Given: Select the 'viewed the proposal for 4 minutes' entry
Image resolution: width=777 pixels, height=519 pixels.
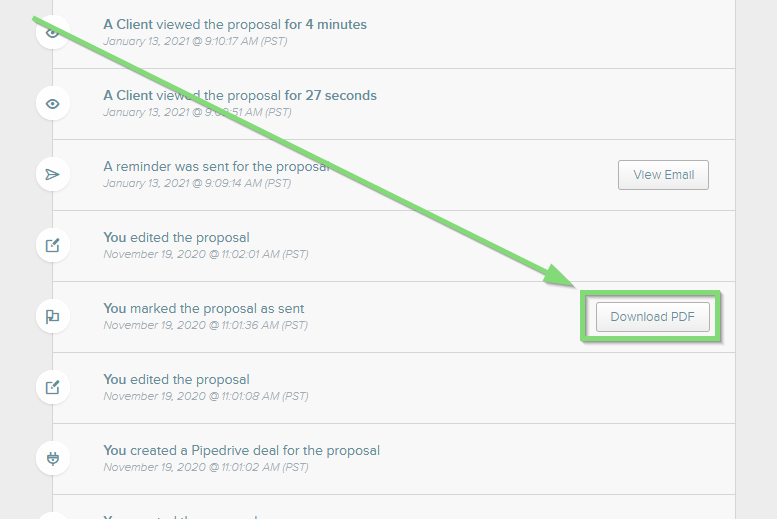Looking at the screenshot, I should pos(235,24).
